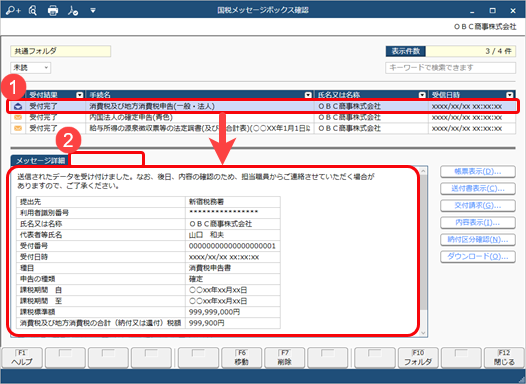Click the 利用者識別番号 label cell

click(x=101, y=213)
